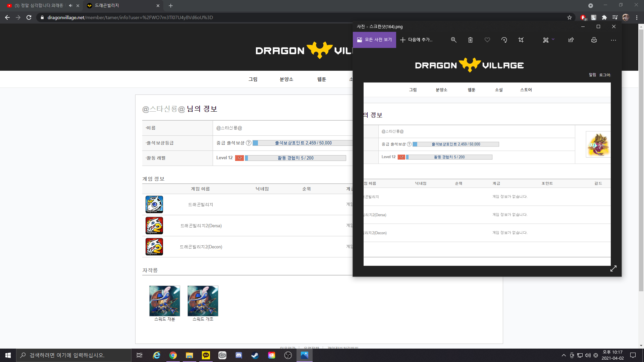
Task: Click the 드래곤빌리지2(Dersa) game icon
Action: (154, 226)
